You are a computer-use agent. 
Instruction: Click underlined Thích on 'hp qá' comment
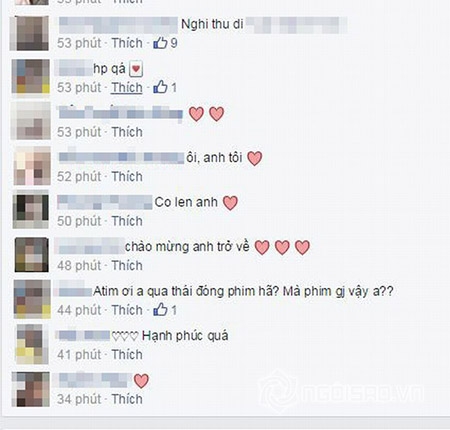[127, 87]
